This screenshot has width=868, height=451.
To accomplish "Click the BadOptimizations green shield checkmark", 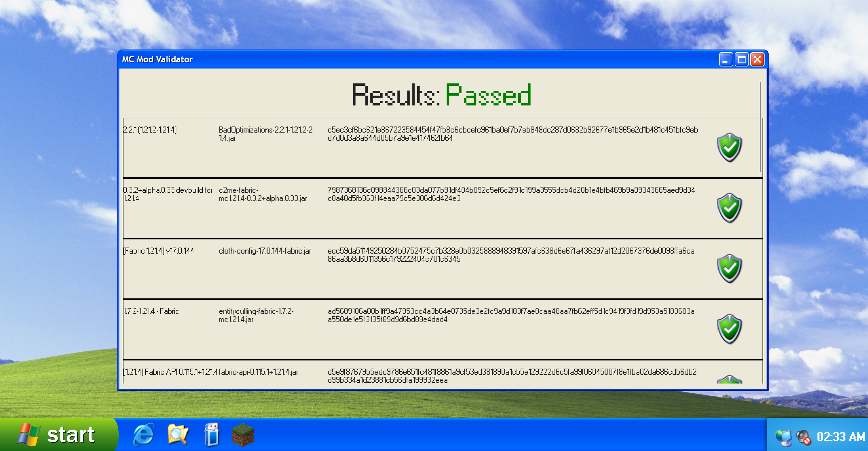I will 729,148.
